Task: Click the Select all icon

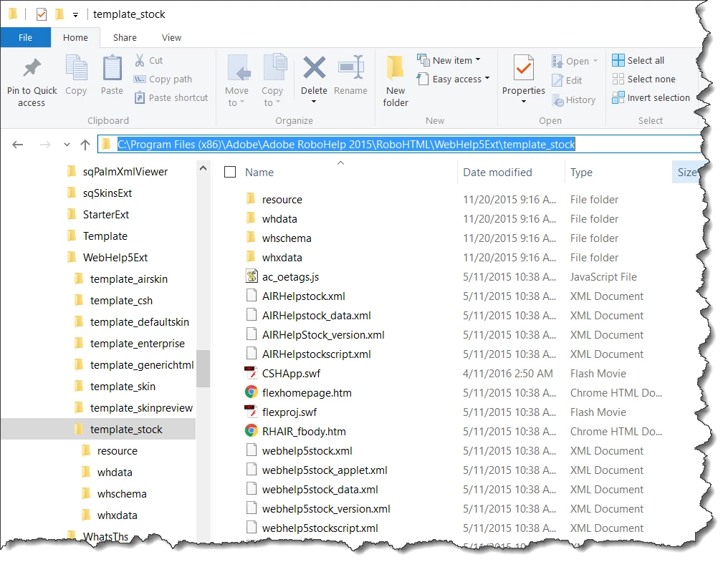Action: tap(618, 60)
